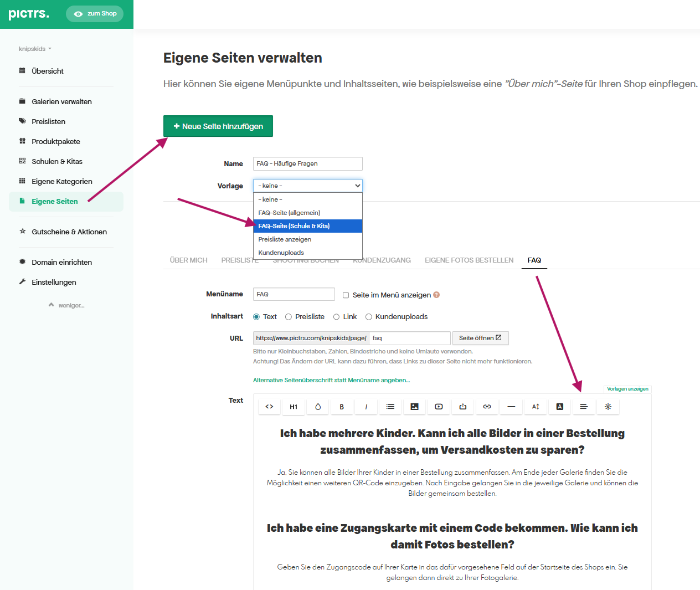Image resolution: width=700 pixels, height=590 pixels.
Task: Expand the knipskids account dropdown
Action: (x=35, y=49)
